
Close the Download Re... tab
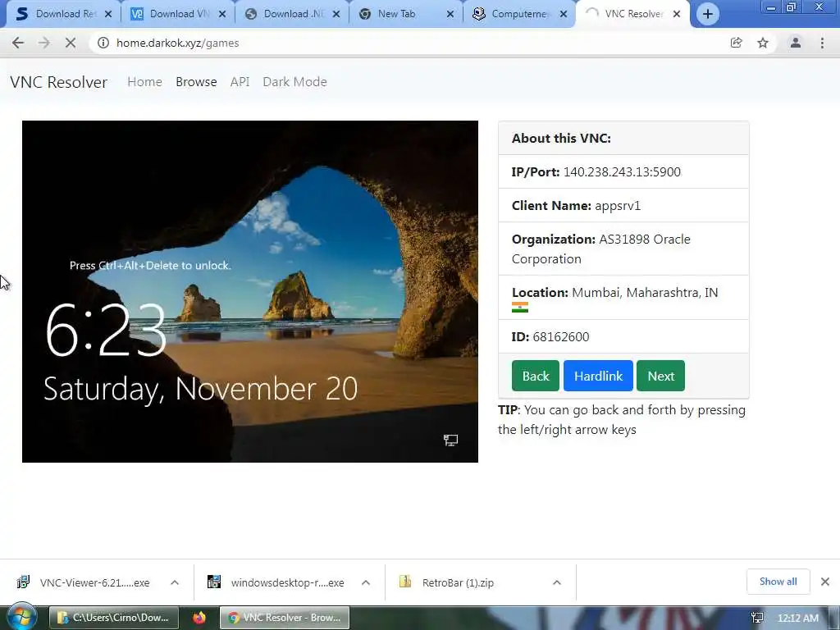108,14
